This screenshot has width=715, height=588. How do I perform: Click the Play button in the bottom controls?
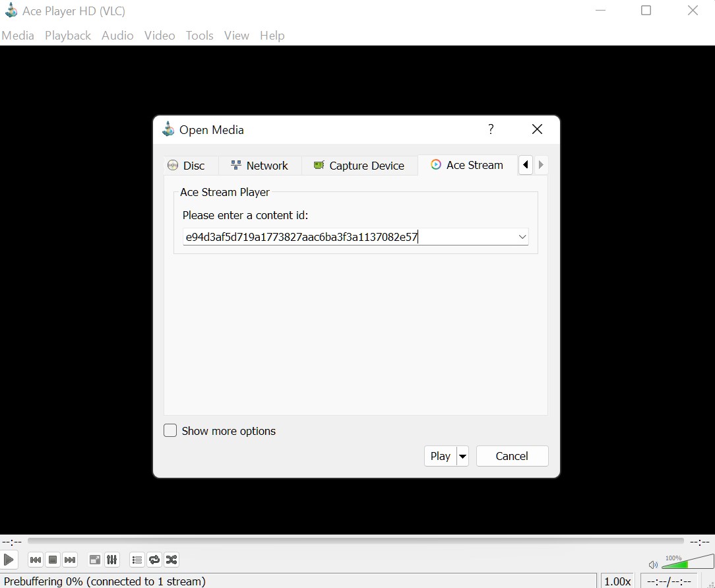(x=9, y=559)
